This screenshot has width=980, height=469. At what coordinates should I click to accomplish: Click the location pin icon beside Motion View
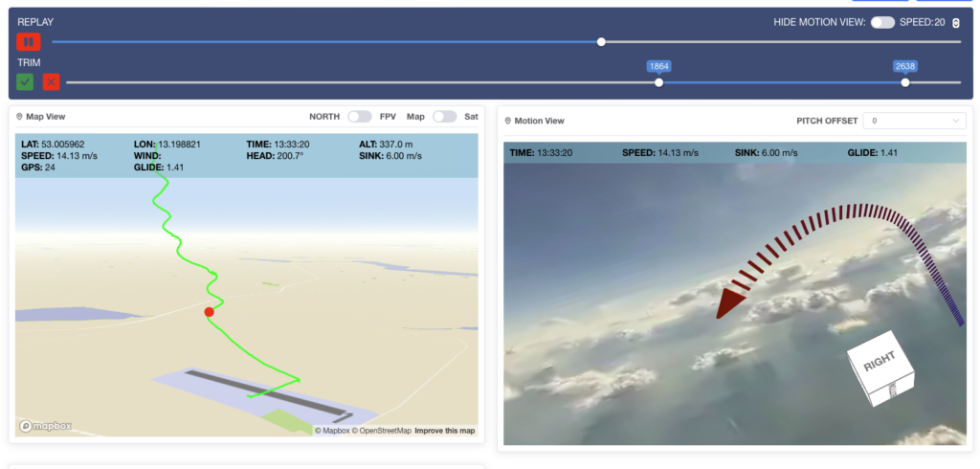coord(508,122)
